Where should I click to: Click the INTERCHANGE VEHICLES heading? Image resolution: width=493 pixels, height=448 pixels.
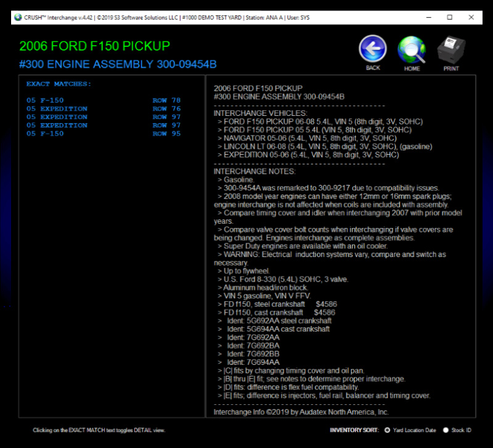[x=260, y=113]
